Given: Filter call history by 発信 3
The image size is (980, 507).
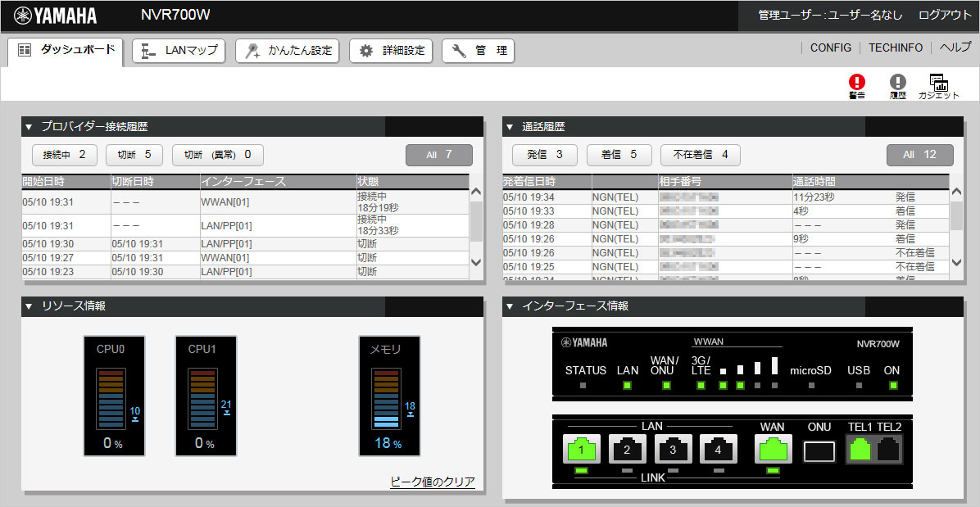Looking at the screenshot, I should pyautogui.click(x=545, y=155).
